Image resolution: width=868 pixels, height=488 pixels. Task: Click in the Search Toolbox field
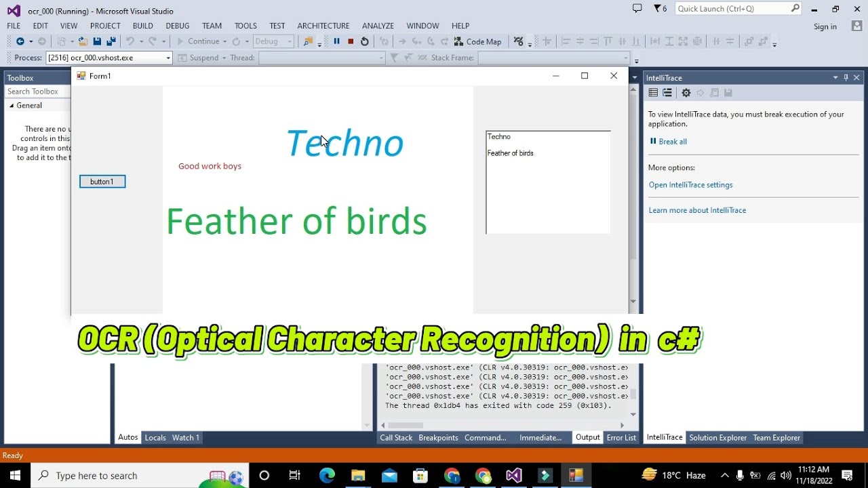point(37,91)
